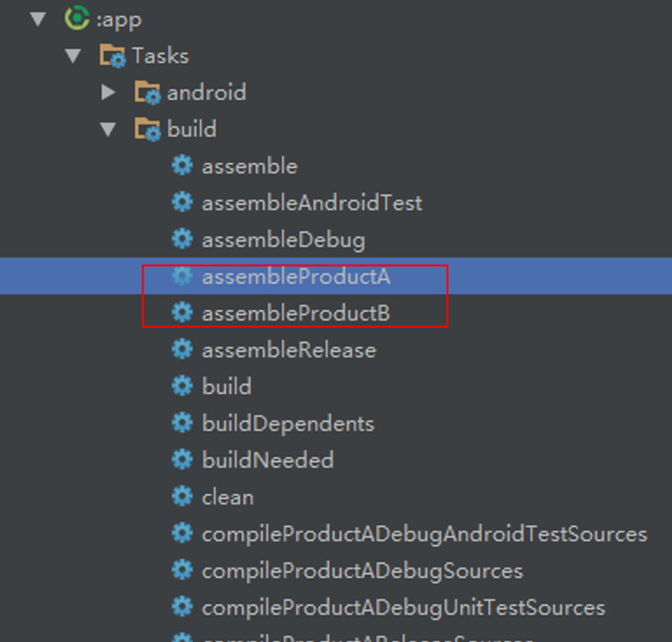Image resolution: width=672 pixels, height=642 pixels.
Task: Click the gear icon beside buildDependents
Action: pos(182,423)
